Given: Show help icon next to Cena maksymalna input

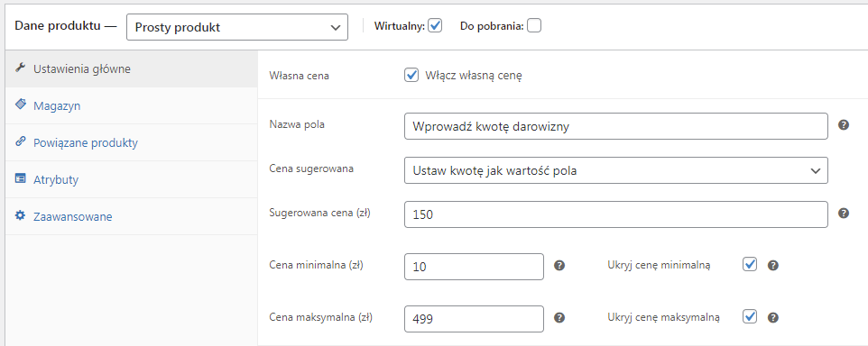Looking at the screenshot, I should tap(559, 318).
